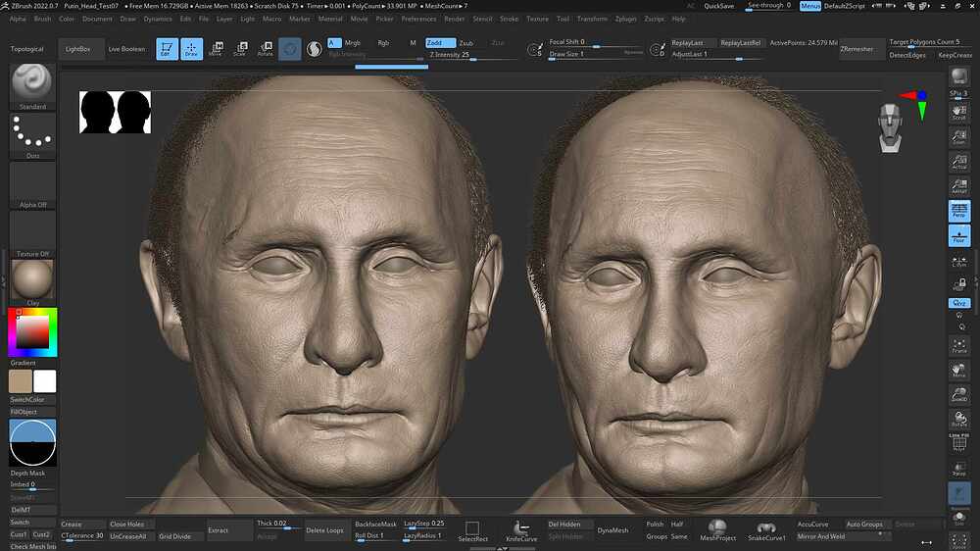
Task: Click the LightBox button
Action: coord(78,49)
